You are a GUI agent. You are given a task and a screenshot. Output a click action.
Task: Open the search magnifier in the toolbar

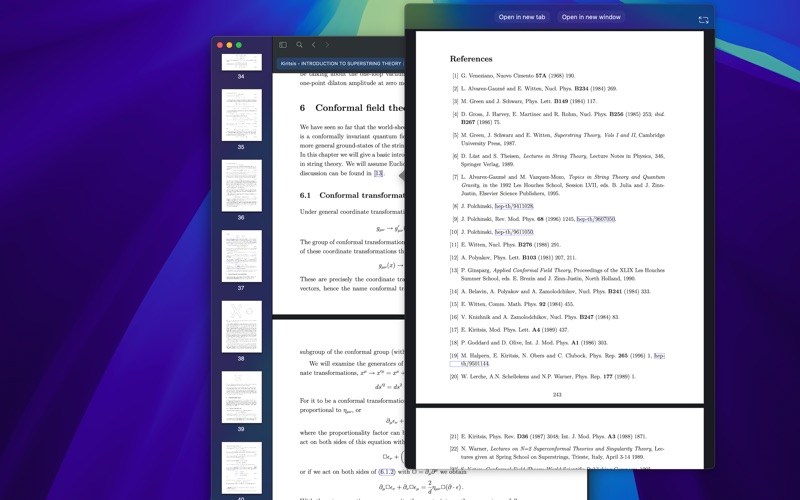pyautogui.click(x=299, y=45)
